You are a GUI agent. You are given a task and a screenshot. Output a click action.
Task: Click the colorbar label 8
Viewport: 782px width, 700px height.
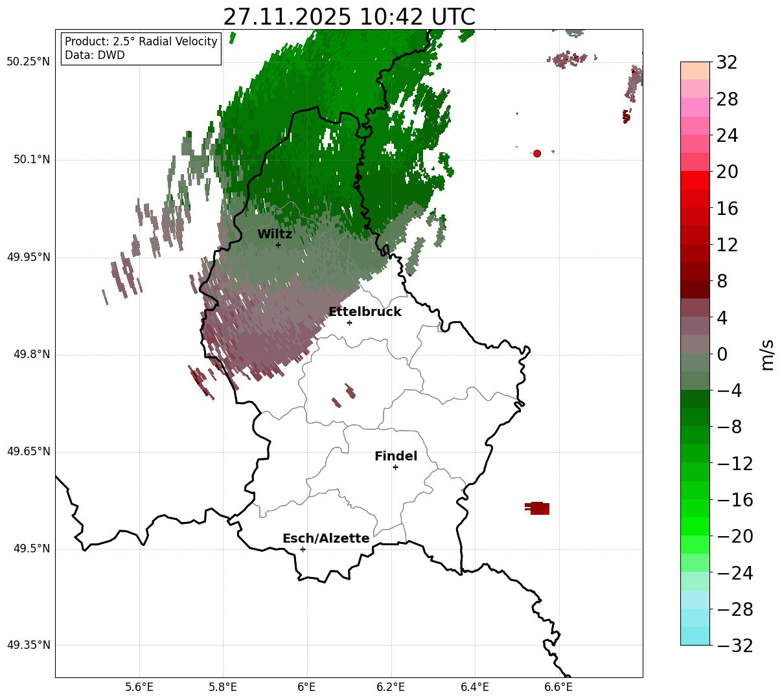722,282
